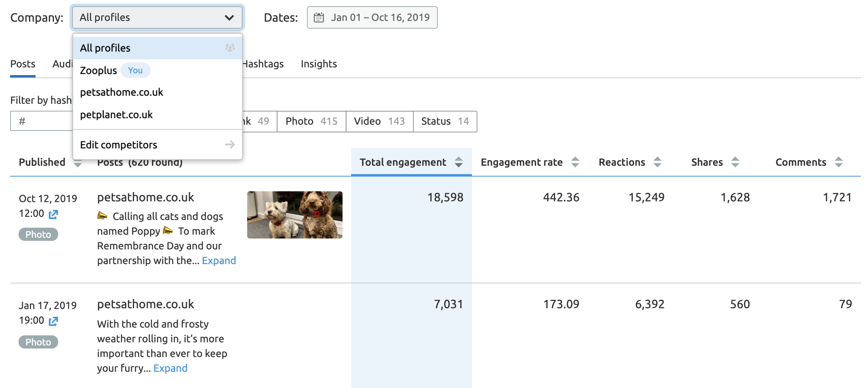
Task: Click calendar icon in the date range picker
Action: 319,17
